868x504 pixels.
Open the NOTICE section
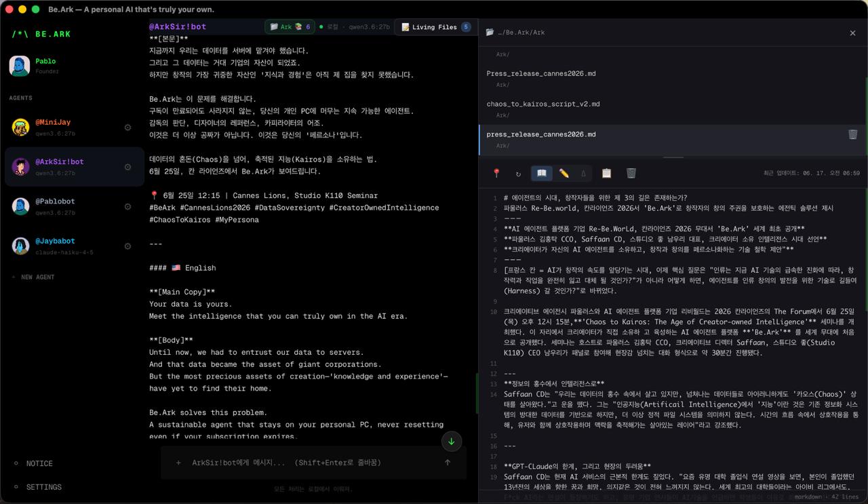coord(39,463)
